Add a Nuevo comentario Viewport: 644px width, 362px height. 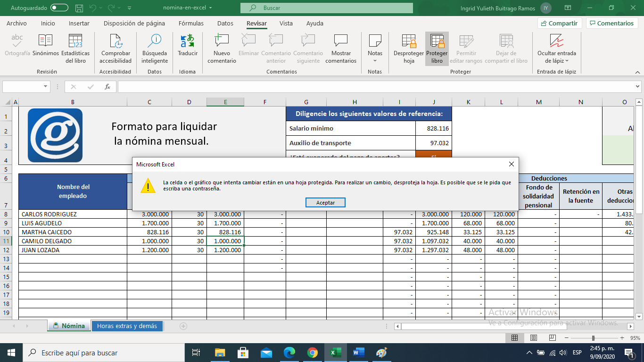point(222,41)
